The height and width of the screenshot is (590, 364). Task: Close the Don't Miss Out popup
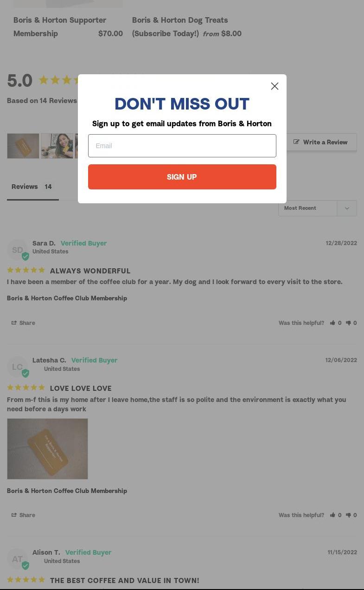coord(275,86)
